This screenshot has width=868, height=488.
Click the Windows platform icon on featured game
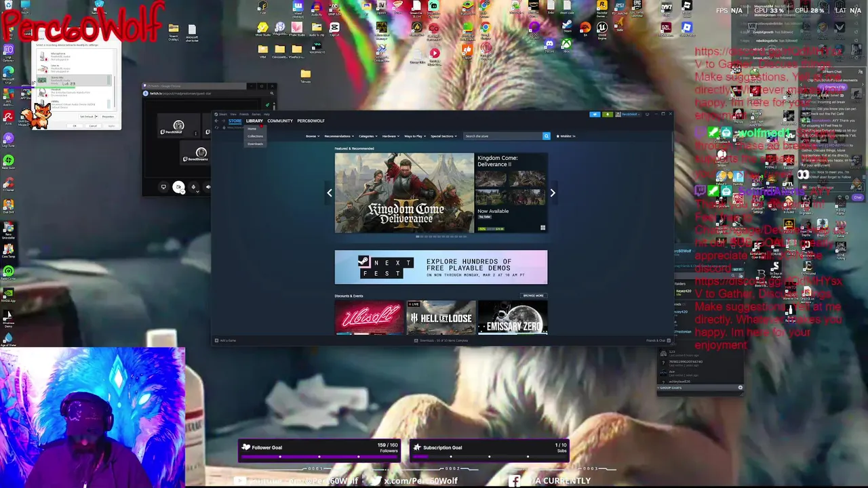pyautogui.click(x=542, y=228)
